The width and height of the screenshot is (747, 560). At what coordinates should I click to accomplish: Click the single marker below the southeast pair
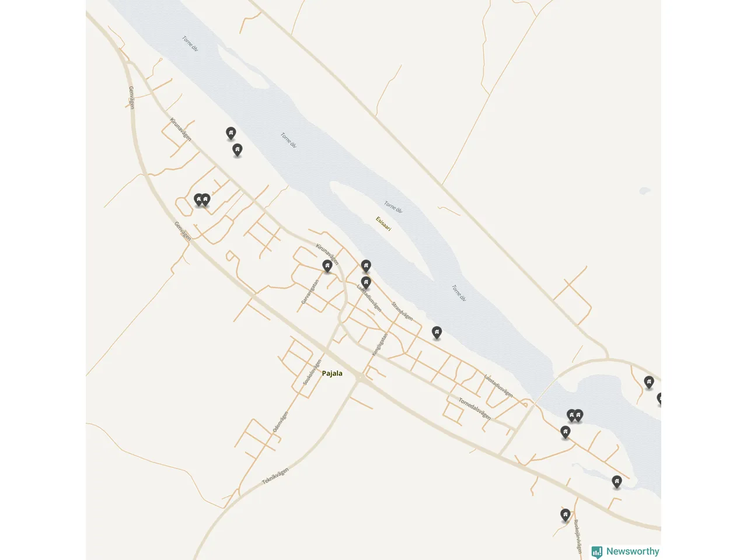565,432
